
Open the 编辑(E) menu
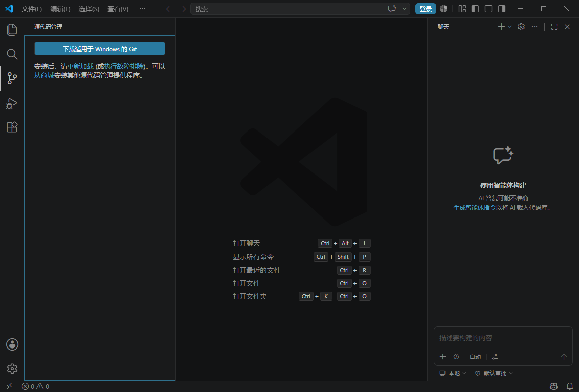(x=60, y=9)
